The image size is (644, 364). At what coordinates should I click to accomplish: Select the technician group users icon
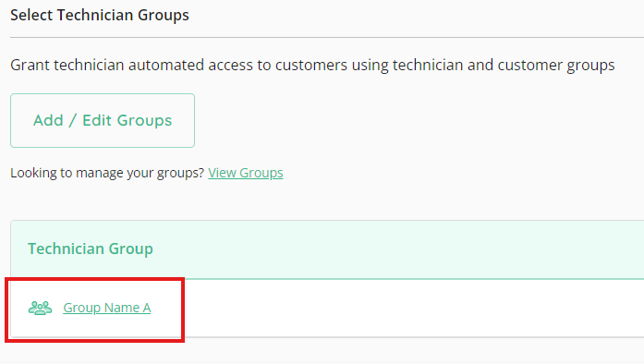[41, 308]
